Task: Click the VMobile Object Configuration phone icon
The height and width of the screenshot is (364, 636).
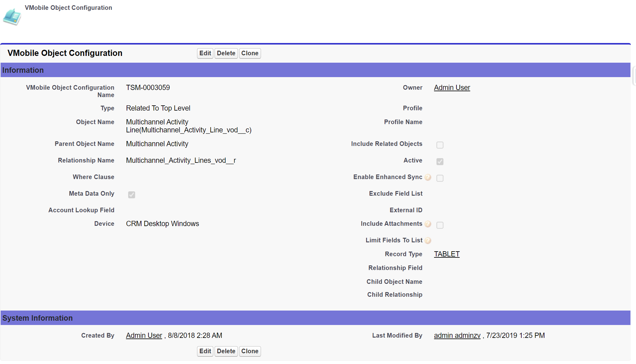Action: coord(12,17)
